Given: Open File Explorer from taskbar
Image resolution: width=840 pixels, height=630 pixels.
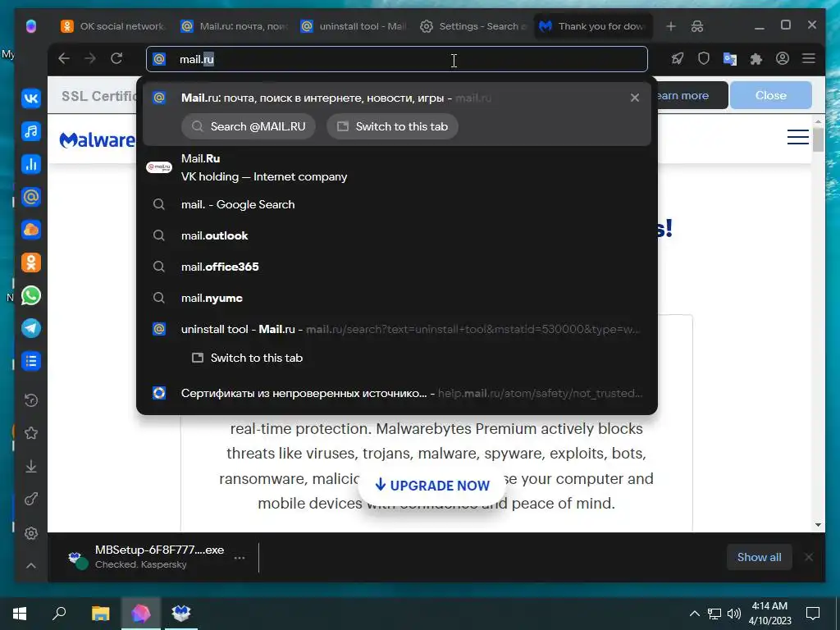Looking at the screenshot, I should click(100, 614).
